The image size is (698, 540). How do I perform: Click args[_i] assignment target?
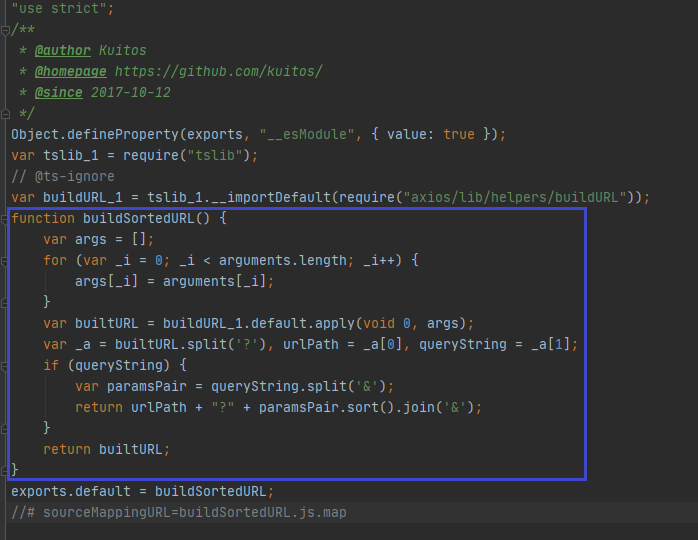click(106, 281)
